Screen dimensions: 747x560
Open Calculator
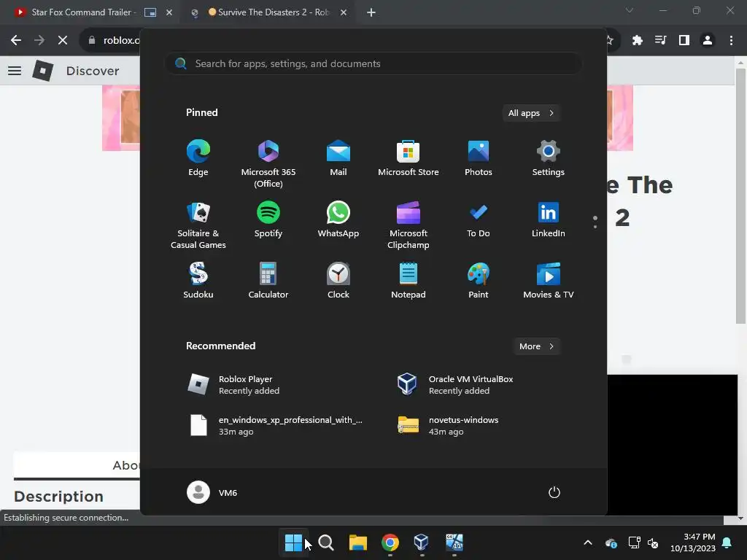click(268, 281)
